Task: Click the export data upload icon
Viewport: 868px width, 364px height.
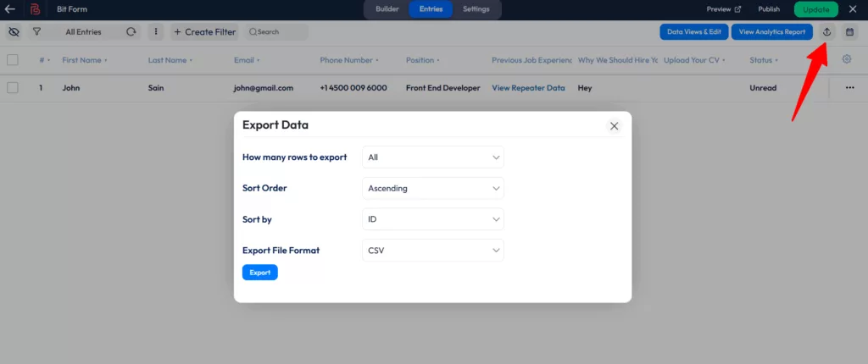Action: tap(827, 32)
